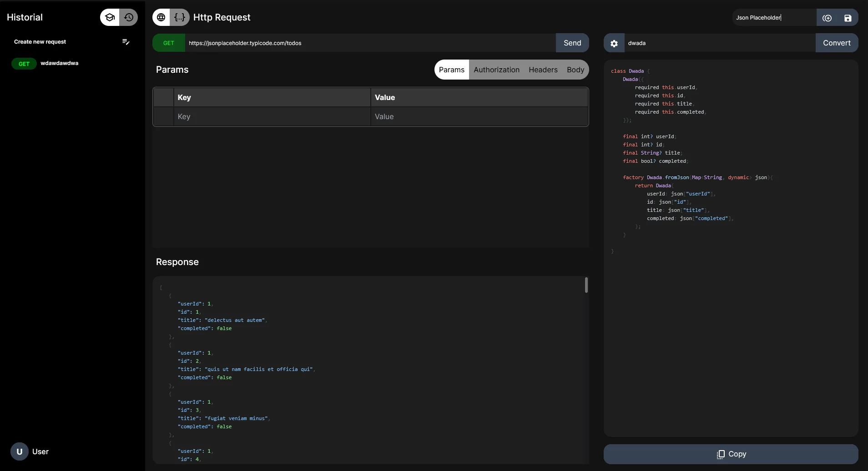The image size is (868, 471).
Task: Click the floppy disk save icon
Action: pyautogui.click(x=848, y=18)
